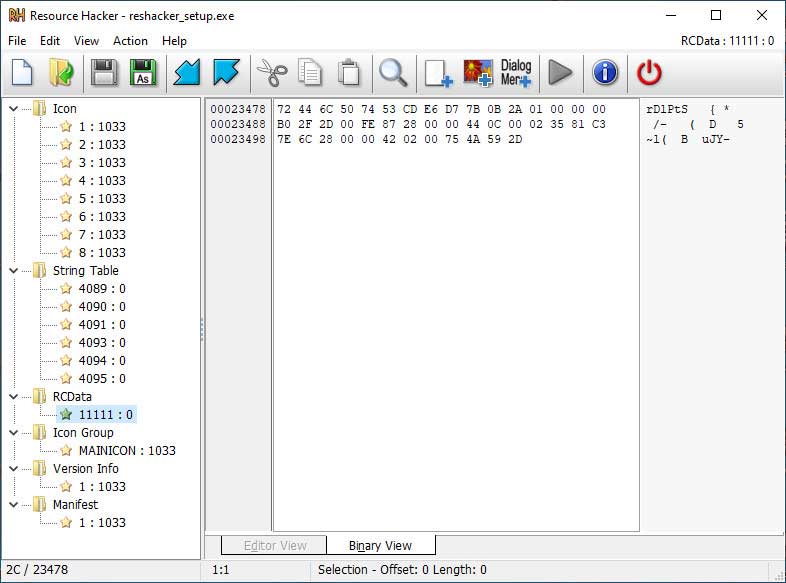Click the RCData : 11111 : 0 header label
This screenshot has width=786, height=583.
tap(727, 41)
